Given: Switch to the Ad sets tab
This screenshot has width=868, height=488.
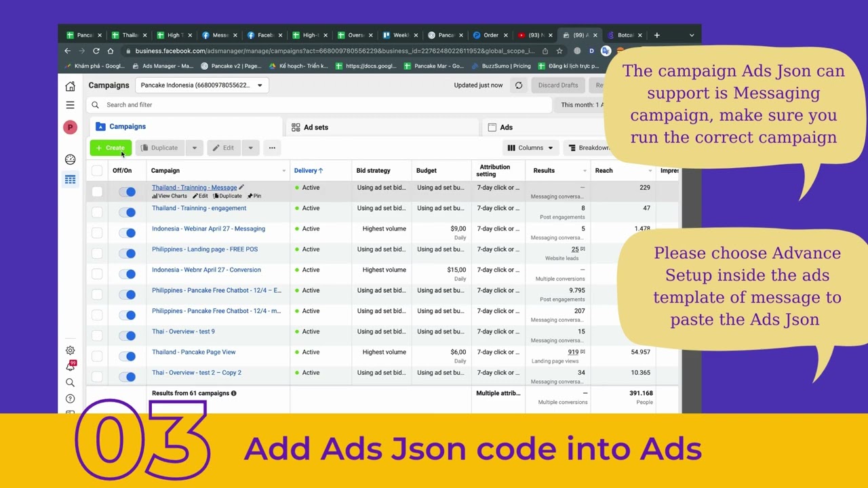Looking at the screenshot, I should [382, 127].
